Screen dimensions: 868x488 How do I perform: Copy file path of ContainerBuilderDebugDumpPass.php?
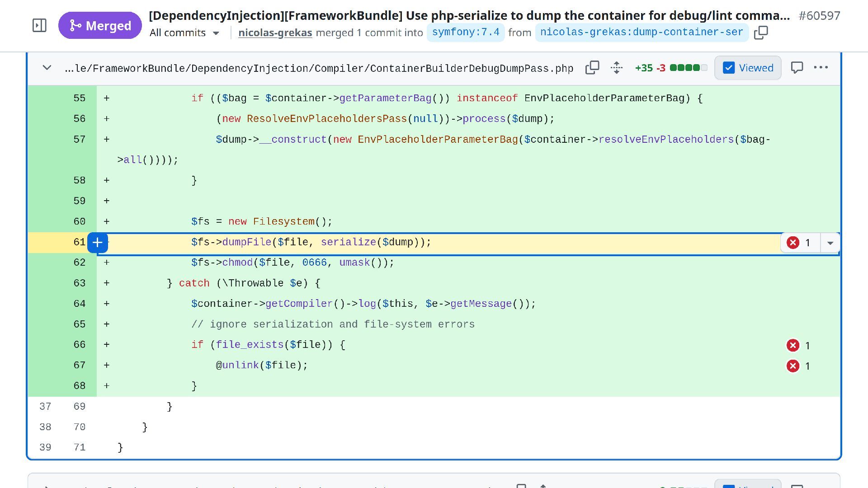click(592, 68)
